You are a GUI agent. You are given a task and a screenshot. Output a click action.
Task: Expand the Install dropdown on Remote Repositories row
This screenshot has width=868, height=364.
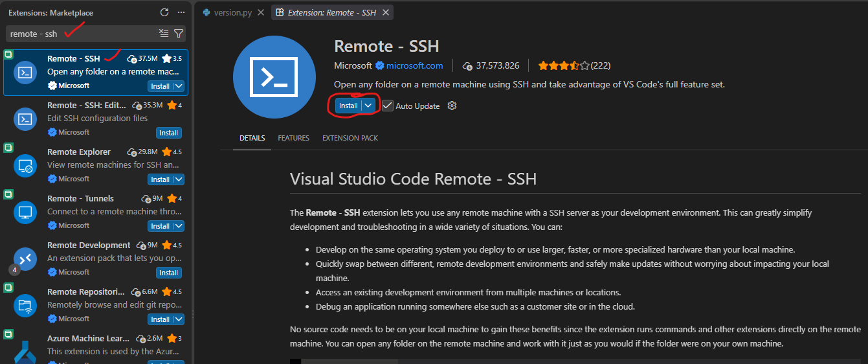pyautogui.click(x=179, y=319)
